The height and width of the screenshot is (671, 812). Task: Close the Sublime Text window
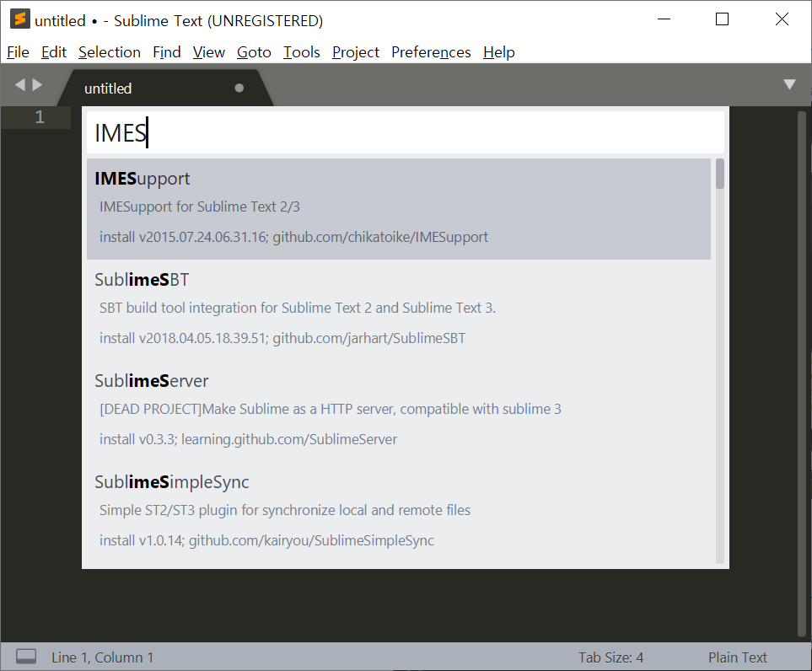[x=782, y=19]
